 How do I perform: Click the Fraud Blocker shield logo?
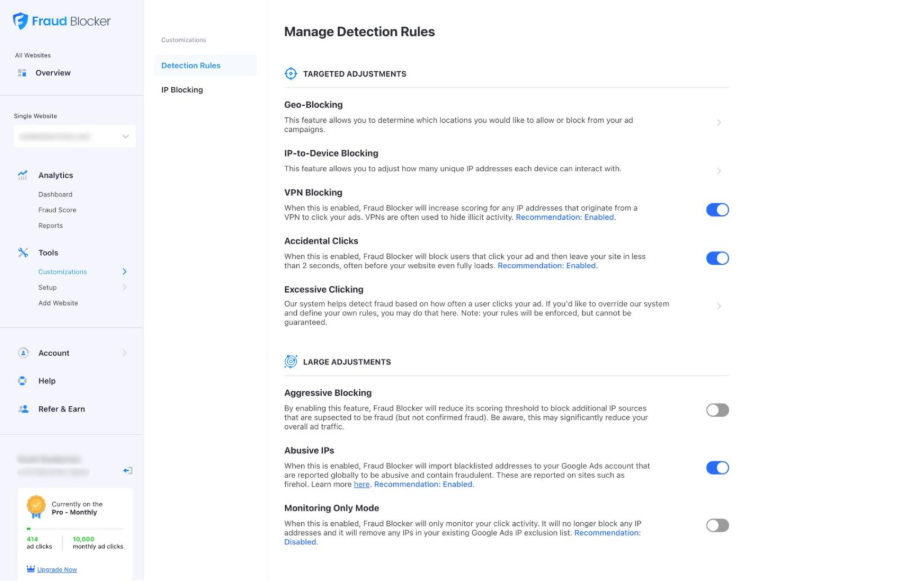(21, 21)
